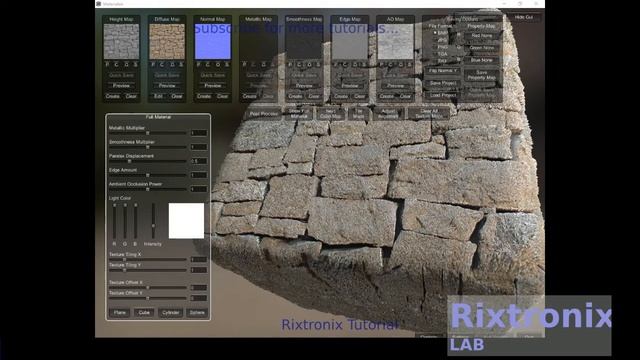Select Cylinder preview shape

(171, 313)
